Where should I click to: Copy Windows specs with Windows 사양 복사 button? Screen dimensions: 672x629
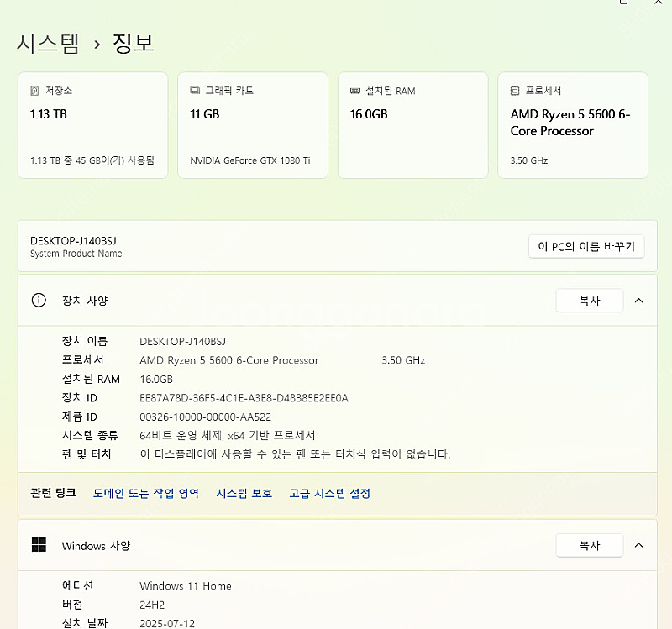pyautogui.click(x=590, y=545)
